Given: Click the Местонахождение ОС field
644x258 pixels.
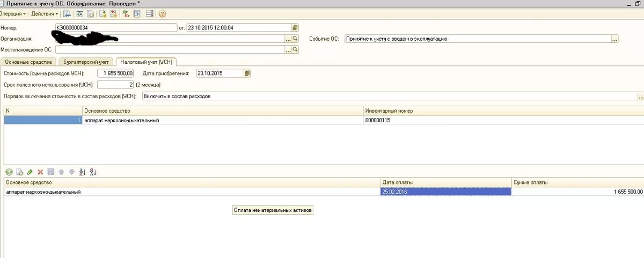Looking at the screenshot, I should [x=170, y=49].
